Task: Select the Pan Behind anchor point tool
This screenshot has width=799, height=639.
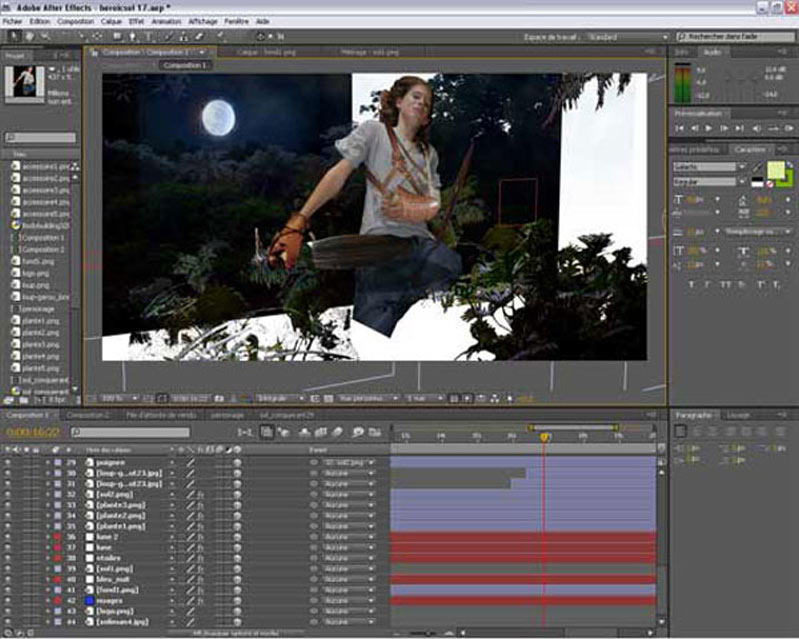Action: pos(97,36)
